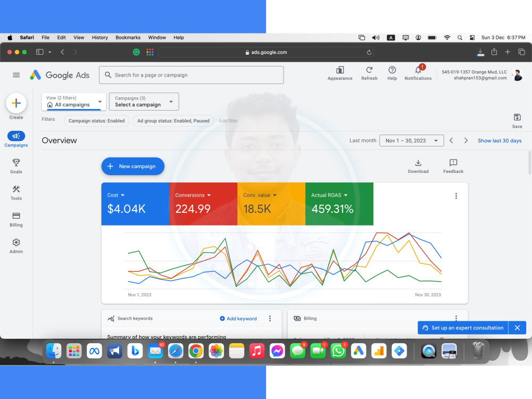This screenshot has width=532, height=399.
Task: Click the New campaign button
Action: coord(132,166)
